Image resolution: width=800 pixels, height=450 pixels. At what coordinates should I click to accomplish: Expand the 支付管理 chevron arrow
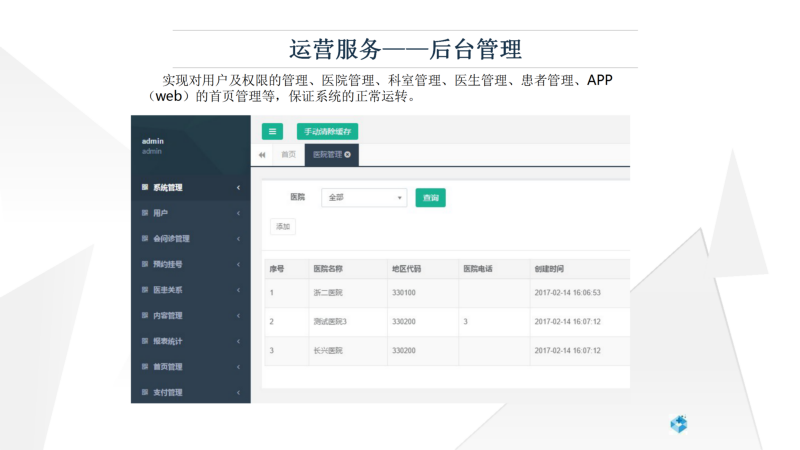coord(238,392)
